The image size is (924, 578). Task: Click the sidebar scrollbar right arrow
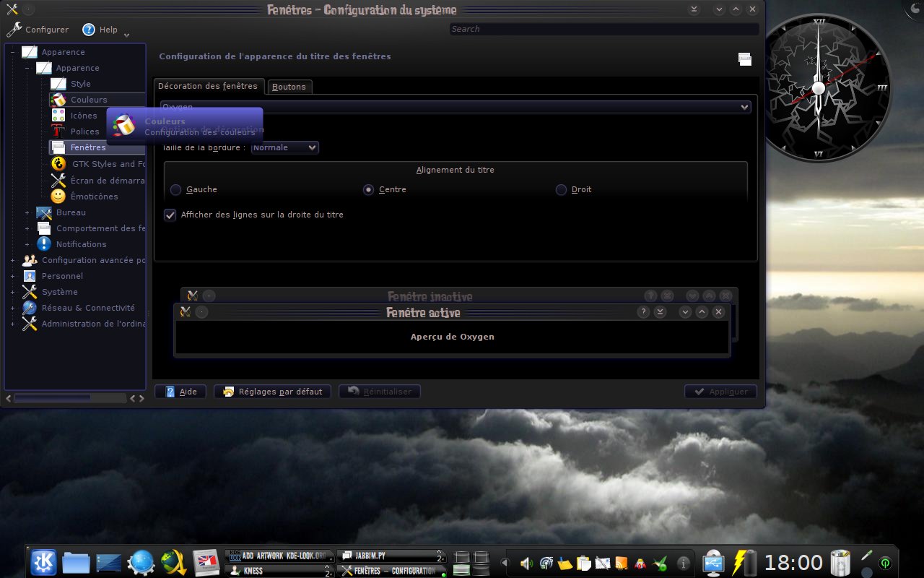[x=141, y=398]
